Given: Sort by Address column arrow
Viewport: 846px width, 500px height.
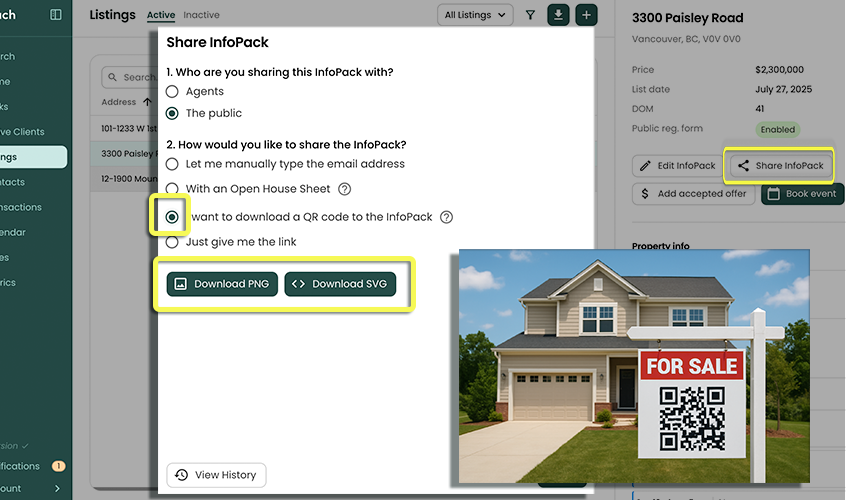Looking at the screenshot, I should (147, 102).
